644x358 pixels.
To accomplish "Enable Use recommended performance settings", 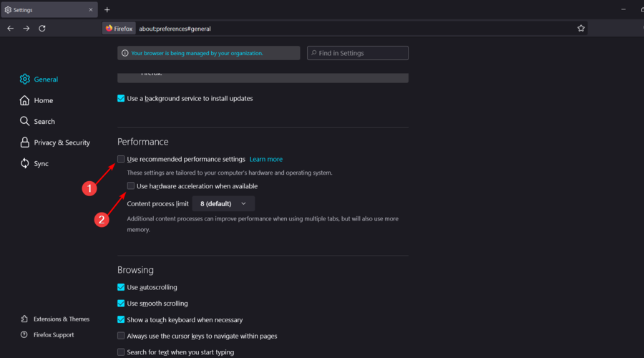I will [x=121, y=159].
